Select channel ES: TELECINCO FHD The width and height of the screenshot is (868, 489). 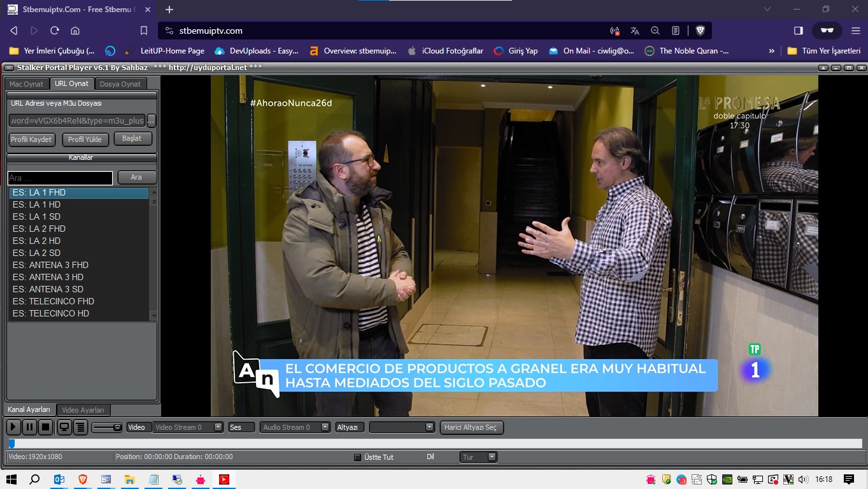tap(79, 301)
